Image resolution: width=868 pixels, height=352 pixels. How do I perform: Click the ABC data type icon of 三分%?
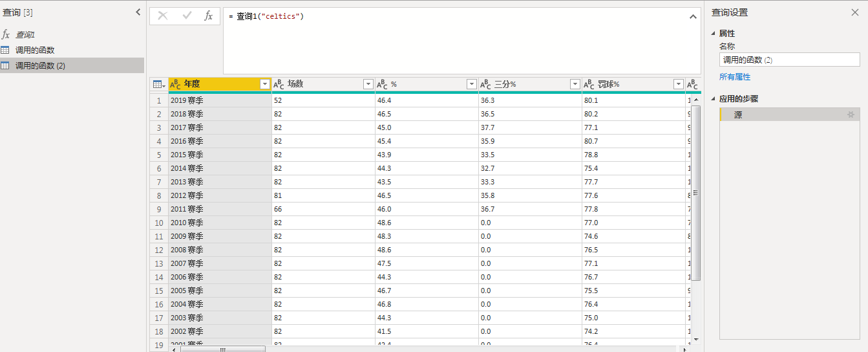tap(485, 84)
